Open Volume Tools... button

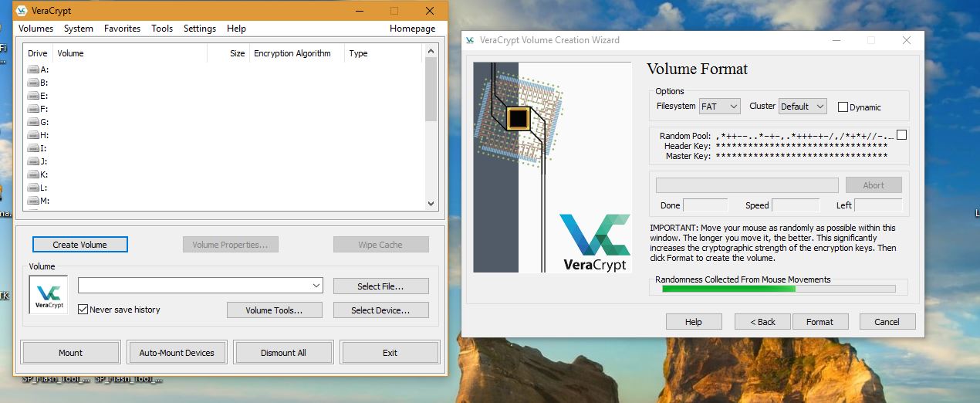pos(274,310)
